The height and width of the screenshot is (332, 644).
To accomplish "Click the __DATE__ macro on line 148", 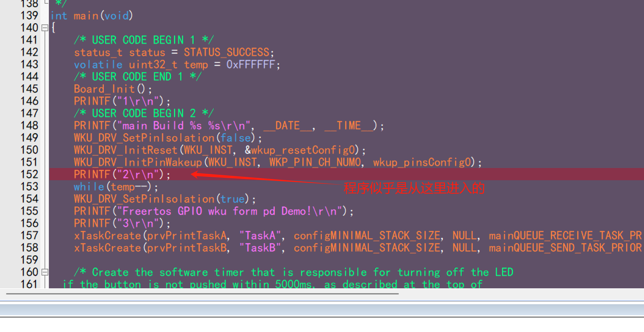I will (287, 126).
